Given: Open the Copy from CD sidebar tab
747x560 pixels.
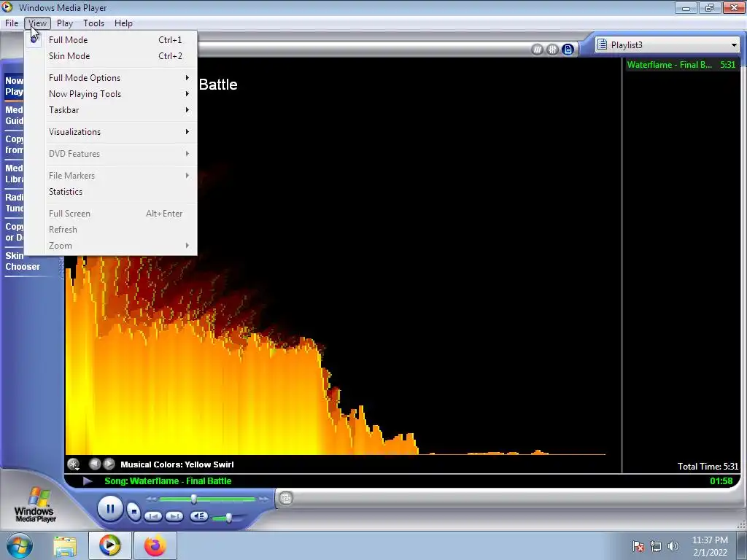Looking at the screenshot, I should (14, 144).
